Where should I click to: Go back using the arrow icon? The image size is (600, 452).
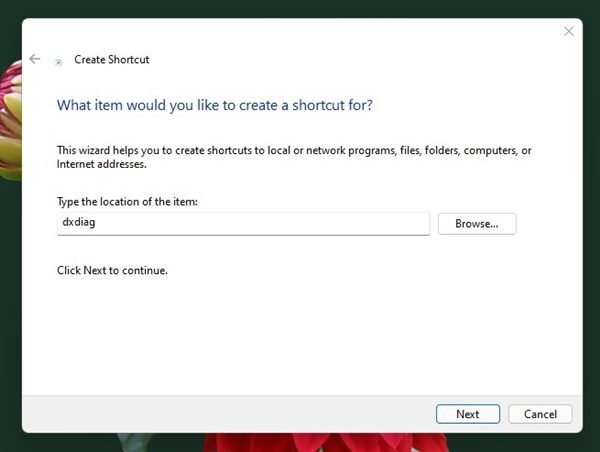(x=35, y=59)
